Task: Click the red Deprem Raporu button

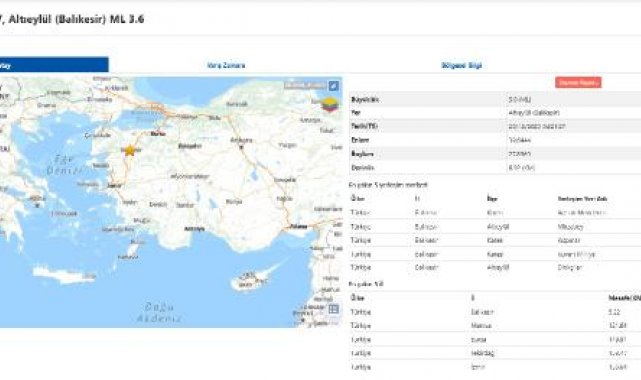Action: [578, 83]
